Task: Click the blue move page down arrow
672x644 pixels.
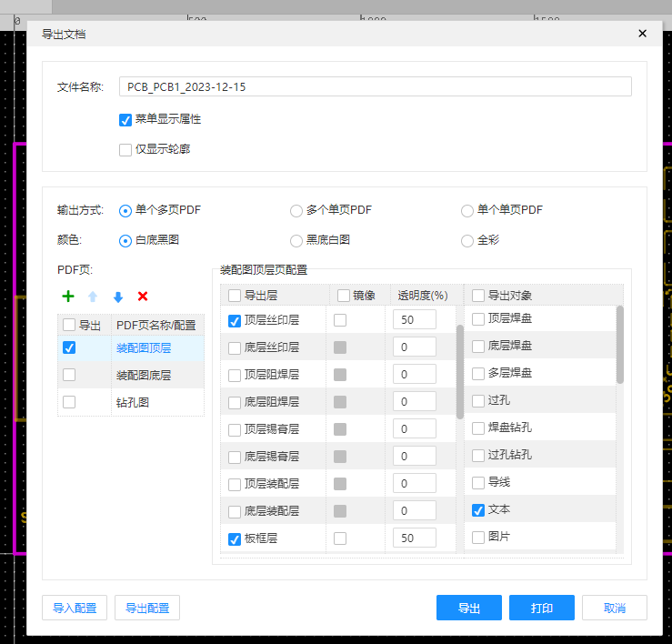Action: 117,297
